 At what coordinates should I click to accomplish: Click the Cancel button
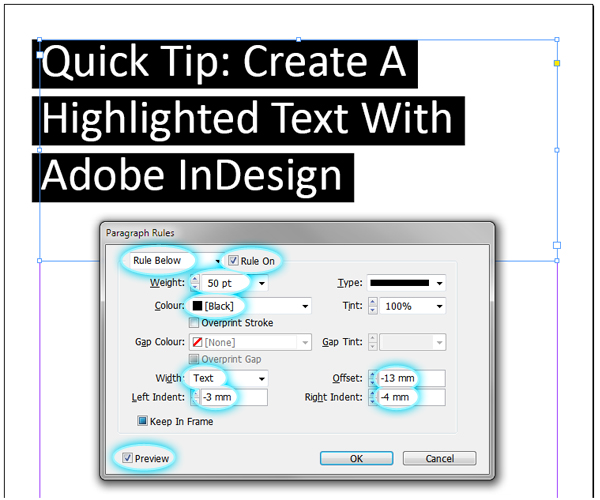pos(439,458)
